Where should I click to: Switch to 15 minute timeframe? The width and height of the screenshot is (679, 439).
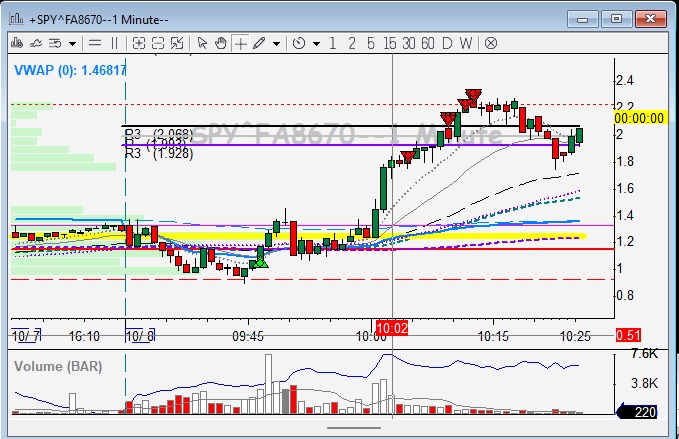(x=389, y=43)
